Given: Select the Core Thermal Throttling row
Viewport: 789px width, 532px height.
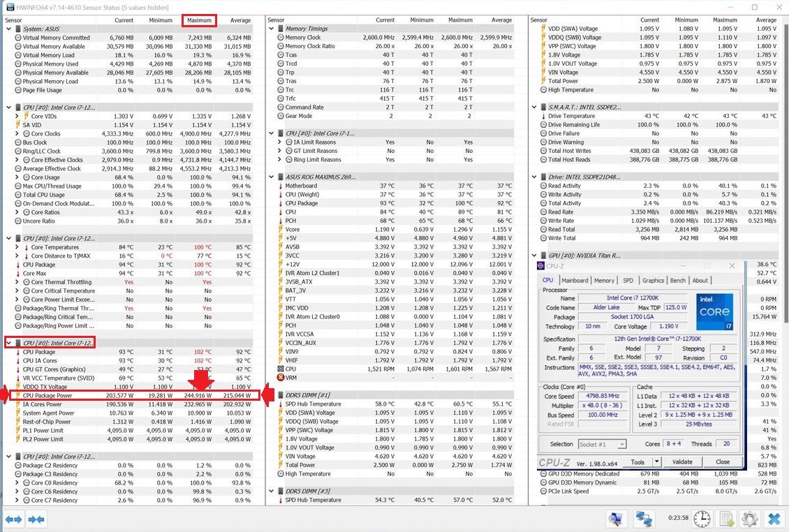Looking at the screenshot, I should click(x=133, y=282).
